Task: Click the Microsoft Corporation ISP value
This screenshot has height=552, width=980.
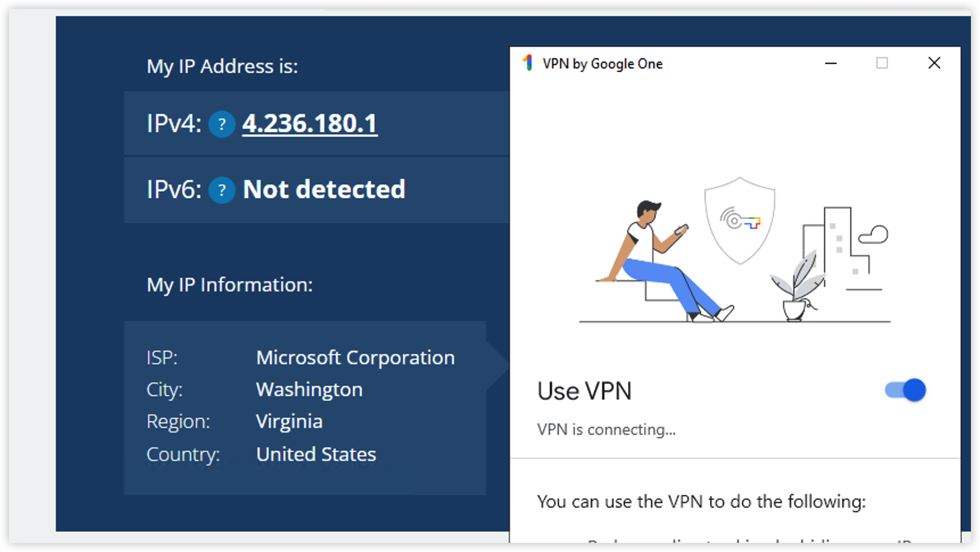Action: click(355, 357)
